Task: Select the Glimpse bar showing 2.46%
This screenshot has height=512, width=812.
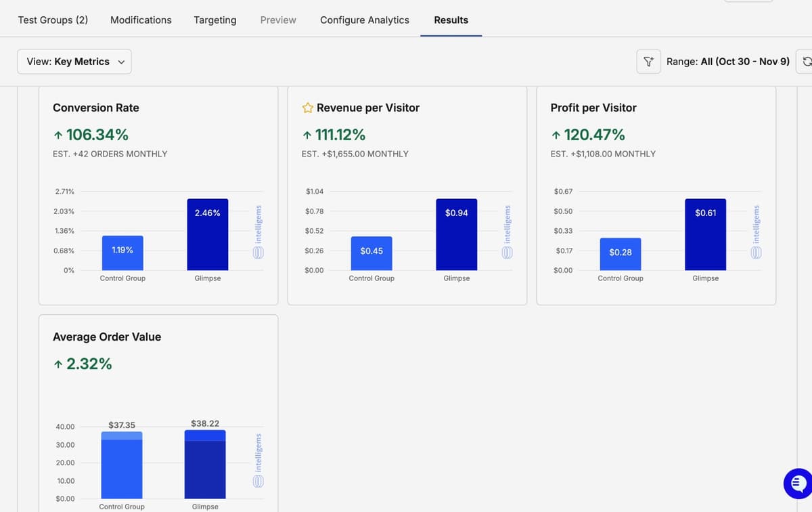Action: (207, 234)
